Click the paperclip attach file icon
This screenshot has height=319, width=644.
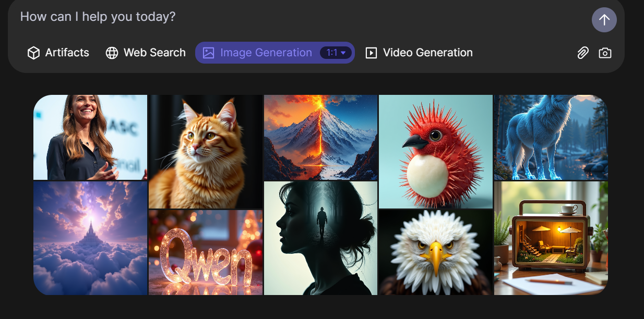582,53
